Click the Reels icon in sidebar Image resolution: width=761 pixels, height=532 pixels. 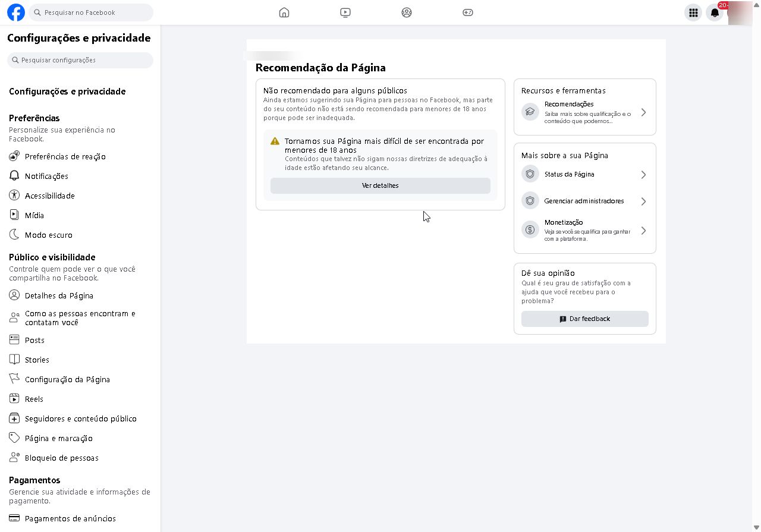(x=14, y=399)
